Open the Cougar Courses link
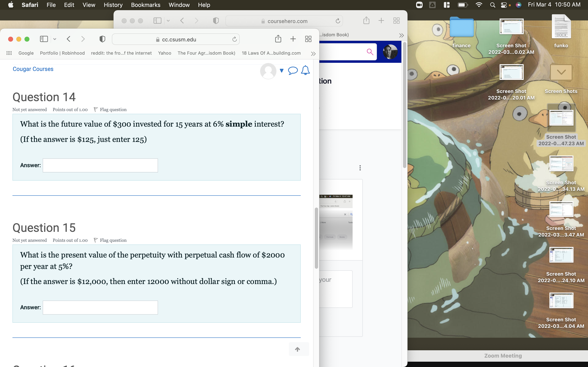The height and width of the screenshot is (367, 588). (33, 69)
